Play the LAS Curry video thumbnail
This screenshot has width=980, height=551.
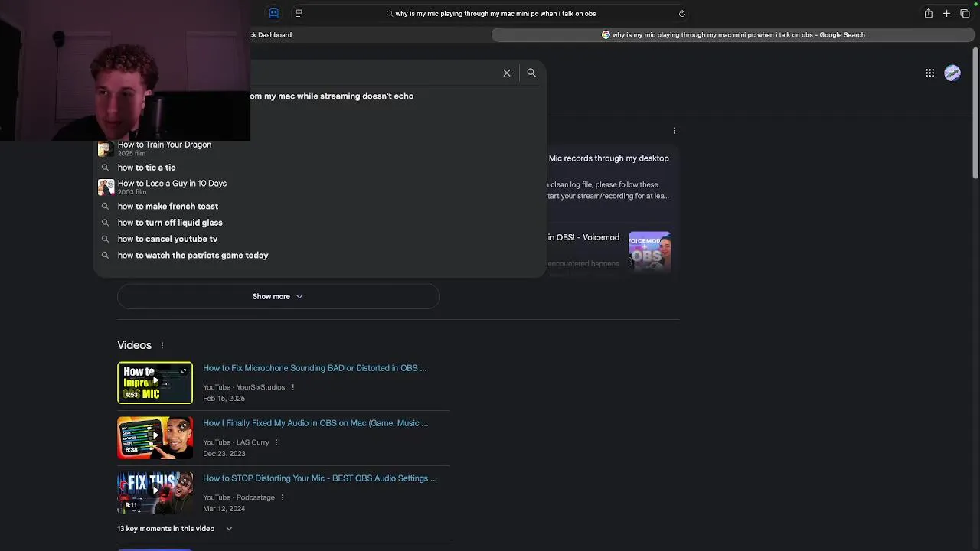pyautogui.click(x=155, y=438)
